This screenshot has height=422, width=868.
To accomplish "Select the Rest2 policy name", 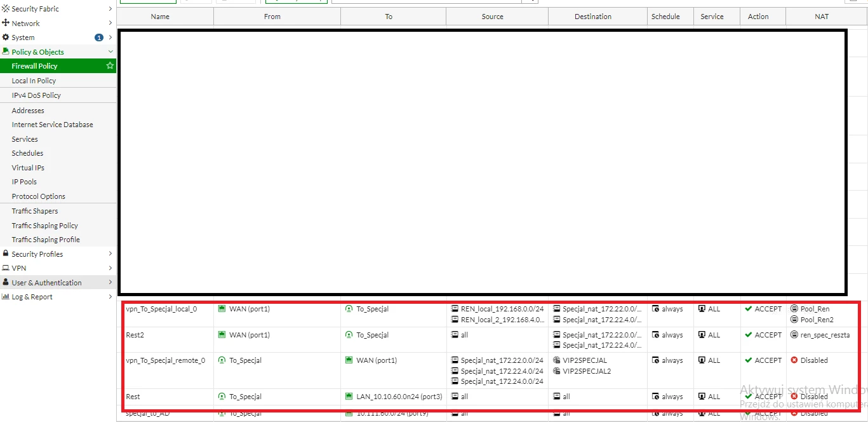I will coord(135,335).
